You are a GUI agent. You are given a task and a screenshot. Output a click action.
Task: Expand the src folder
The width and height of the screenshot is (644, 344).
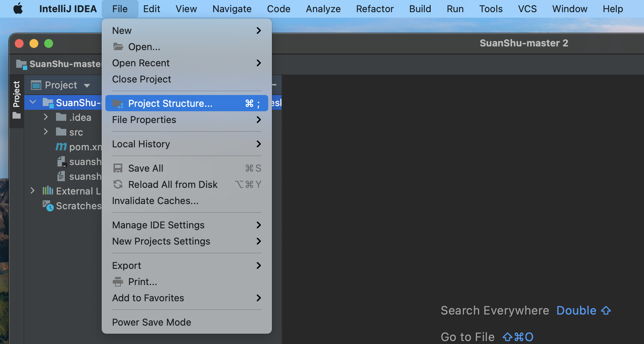pos(46,131)
